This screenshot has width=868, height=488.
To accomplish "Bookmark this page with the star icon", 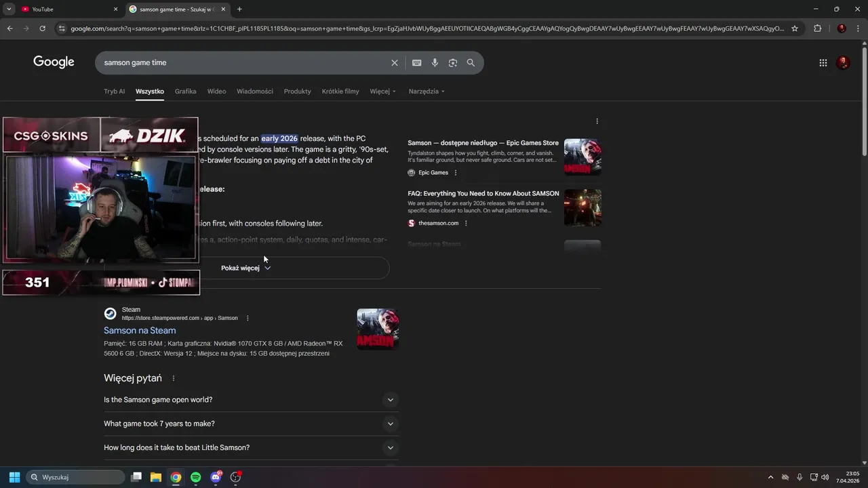I will [795, 28].
